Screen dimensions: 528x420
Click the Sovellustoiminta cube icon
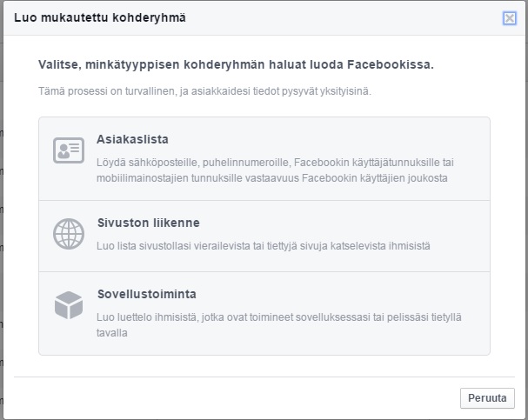click(x=69, y=305)
